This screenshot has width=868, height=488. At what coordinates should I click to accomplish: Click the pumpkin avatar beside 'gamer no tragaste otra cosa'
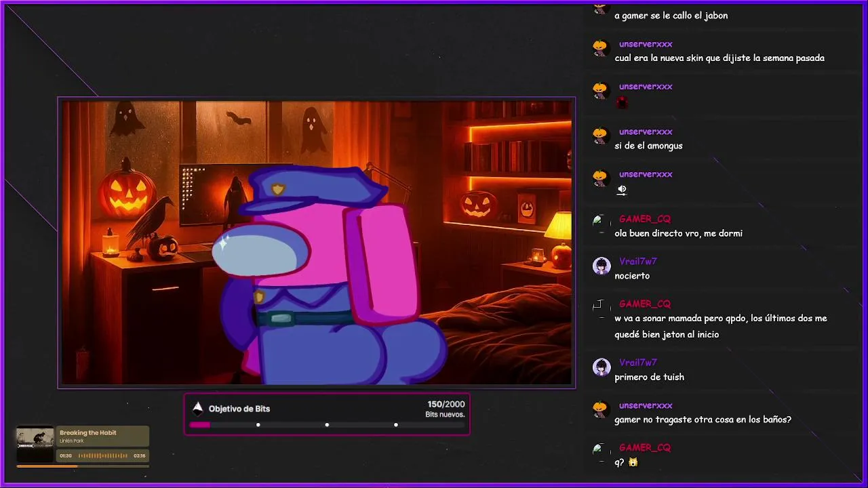(x=600, y=409)
